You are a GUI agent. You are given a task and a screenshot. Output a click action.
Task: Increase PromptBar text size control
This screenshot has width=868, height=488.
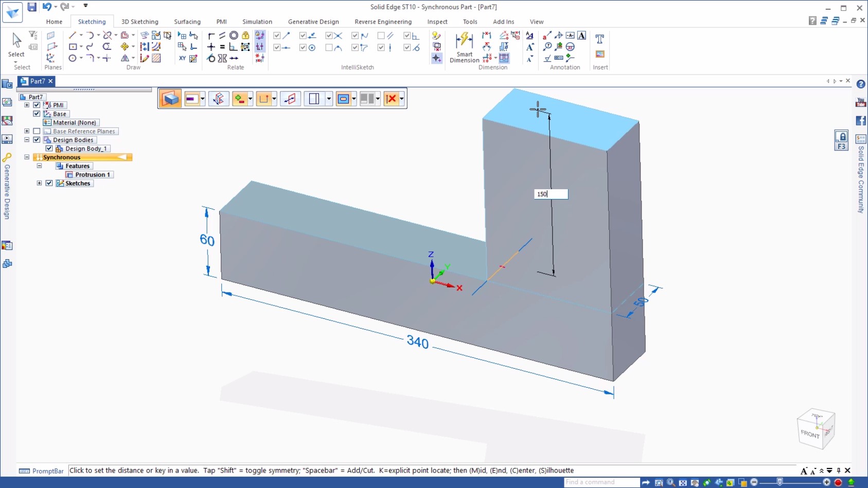tap(804, 471)
